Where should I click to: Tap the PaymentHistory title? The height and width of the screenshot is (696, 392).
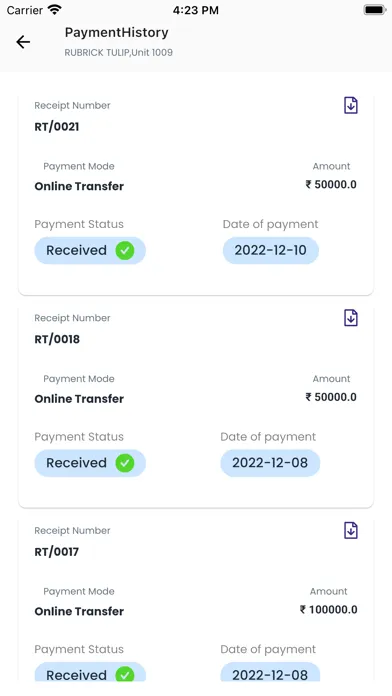(116, 32)
